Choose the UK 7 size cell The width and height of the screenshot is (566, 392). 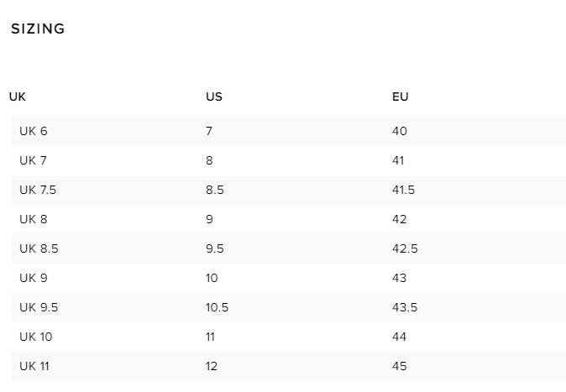(34, 160)
